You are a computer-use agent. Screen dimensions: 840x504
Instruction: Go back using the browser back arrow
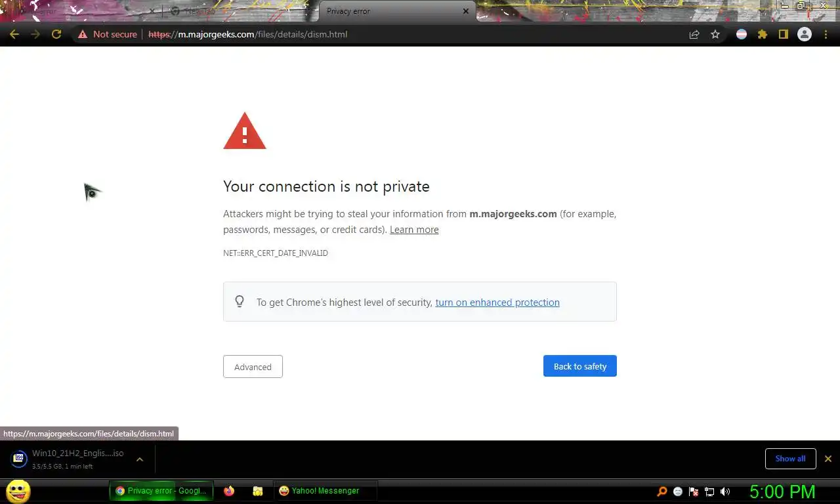pyautogui.click(x=14, y=34)
